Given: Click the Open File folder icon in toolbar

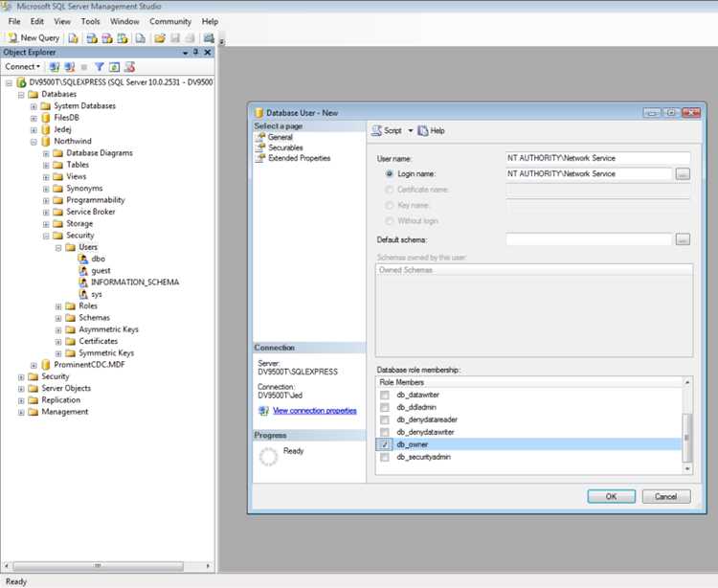Looking at the screenshot, I should click(159, 38).
